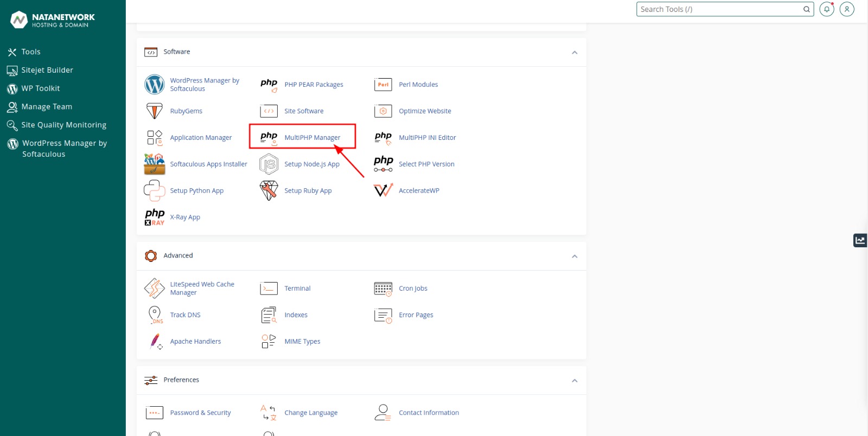
Task: Click the Change Language icon
Action: (x=269, y=413)
